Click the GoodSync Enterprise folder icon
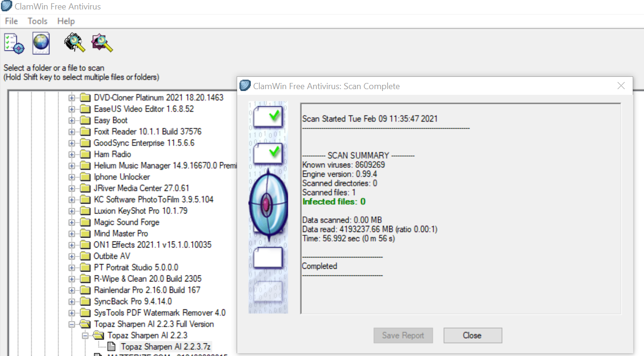The height and width of the screenshot is (356, 644). pos(85,143)
